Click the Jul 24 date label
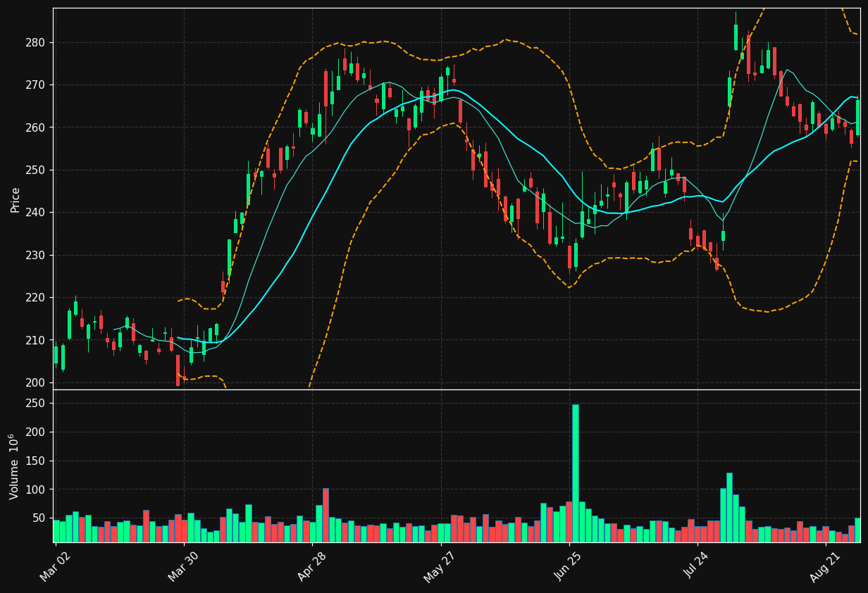The width and height of the screenshot is (868, 593). click(697, 566)
